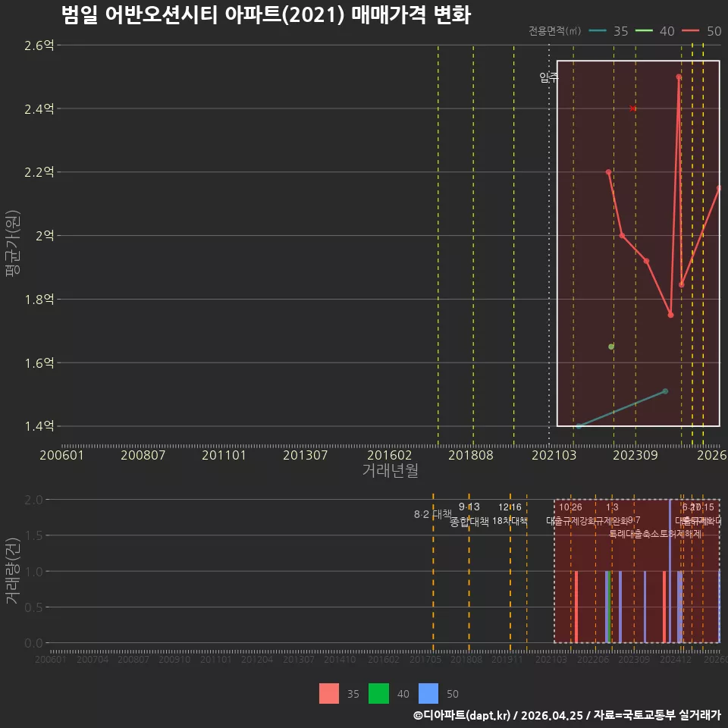The image size is (728, 728).
Task: Click the 2.4억 y-axis label
Action: 39,109
